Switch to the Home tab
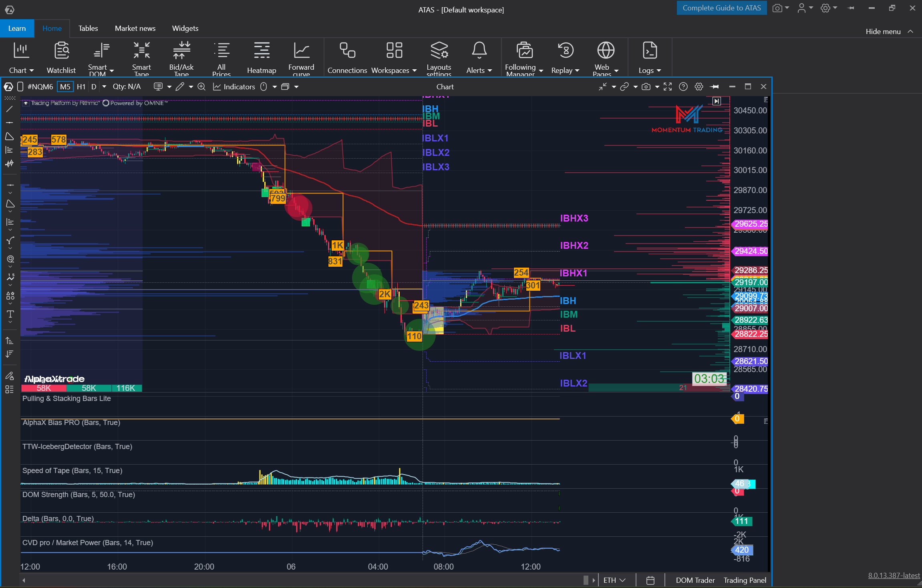 tap(52, 28)
